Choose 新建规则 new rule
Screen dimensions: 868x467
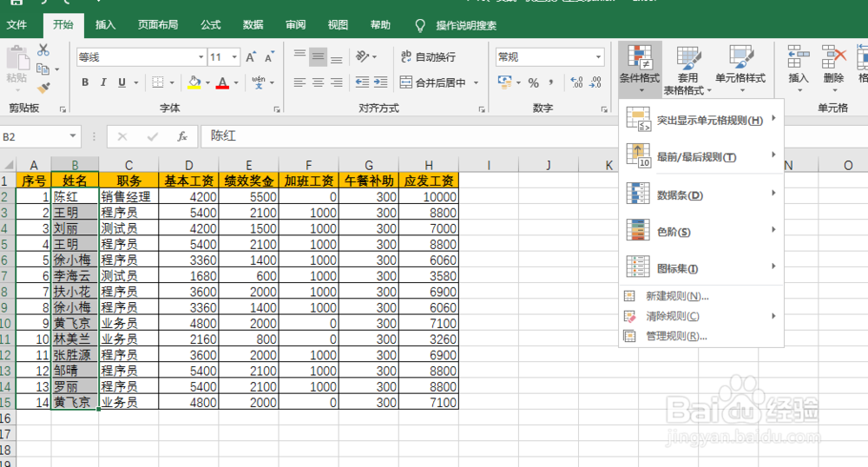(x=700, y=296)
